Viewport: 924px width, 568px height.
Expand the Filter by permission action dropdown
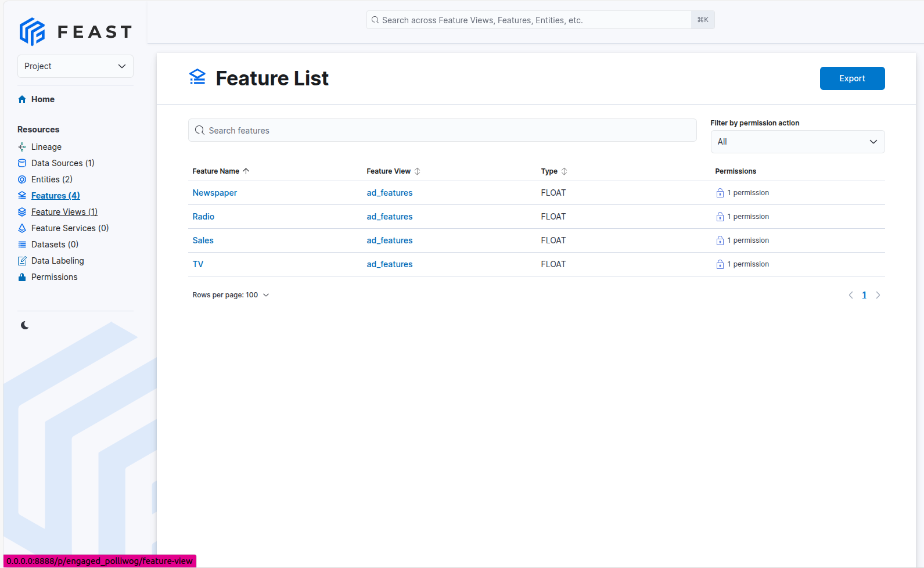(x=797, y=142)
